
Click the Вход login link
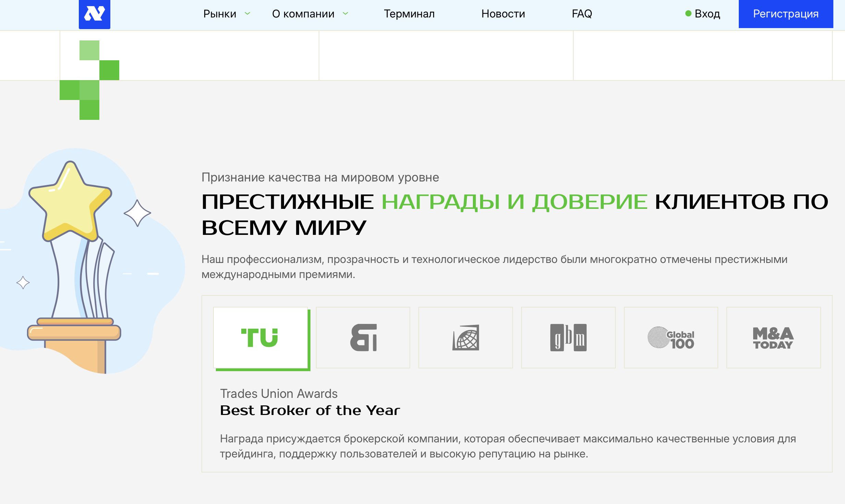click(x=708, y=14)
